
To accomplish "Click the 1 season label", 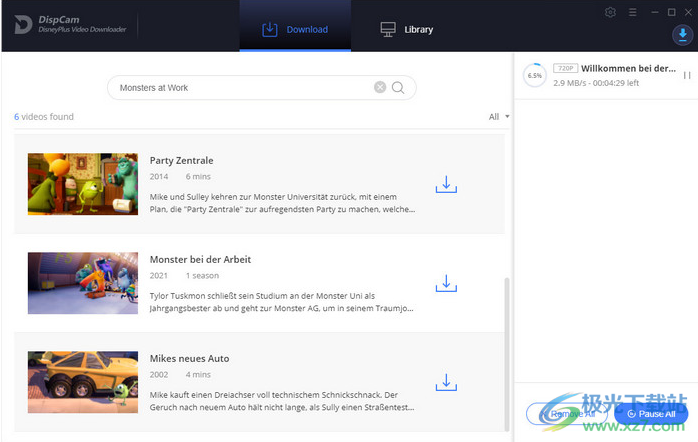I will 203,276.
